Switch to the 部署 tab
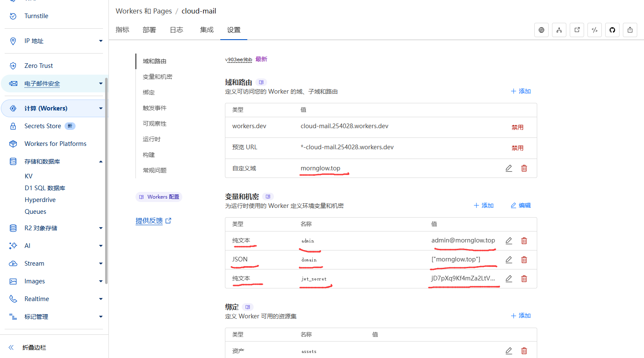644x358 pixels. (149, 30)
